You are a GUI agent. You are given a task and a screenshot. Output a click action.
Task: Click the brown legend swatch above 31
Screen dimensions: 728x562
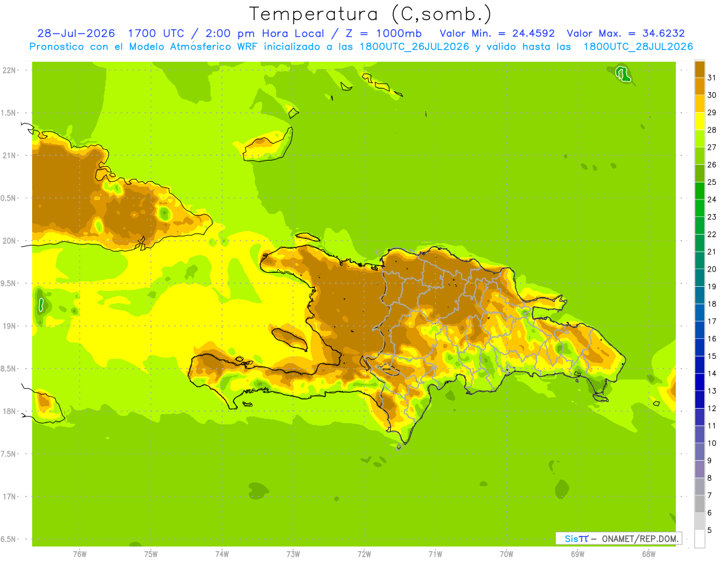[x=699, y=69]
